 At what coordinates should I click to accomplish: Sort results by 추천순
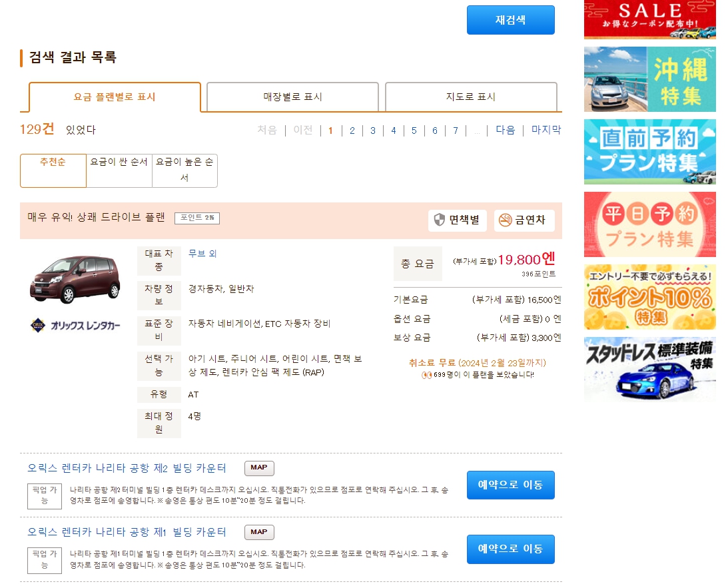[x=53, y=170]
